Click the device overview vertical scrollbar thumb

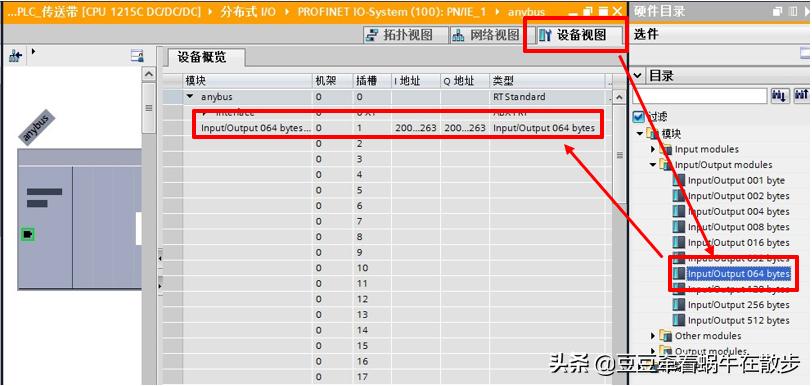coord(619,155)
